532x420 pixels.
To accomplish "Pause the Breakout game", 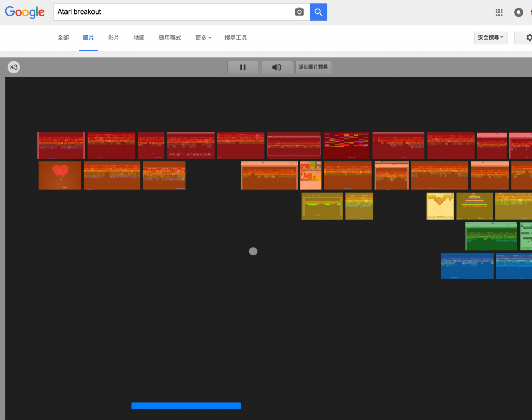I will pos(243,67).
